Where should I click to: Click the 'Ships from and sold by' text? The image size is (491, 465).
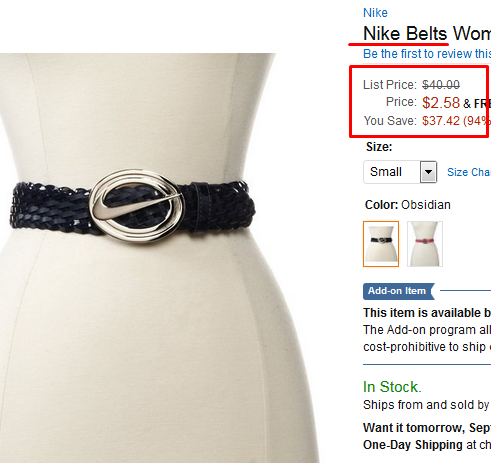[426, 405]
